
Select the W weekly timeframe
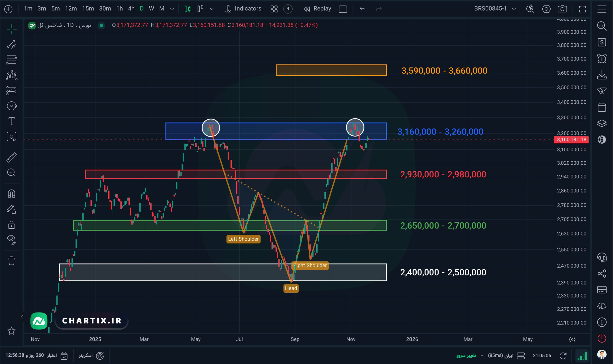(x=151, y=9)
